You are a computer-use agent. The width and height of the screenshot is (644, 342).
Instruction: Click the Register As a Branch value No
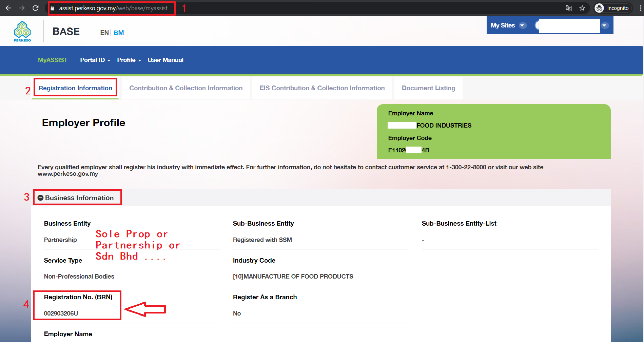click(x=237, y=313)
